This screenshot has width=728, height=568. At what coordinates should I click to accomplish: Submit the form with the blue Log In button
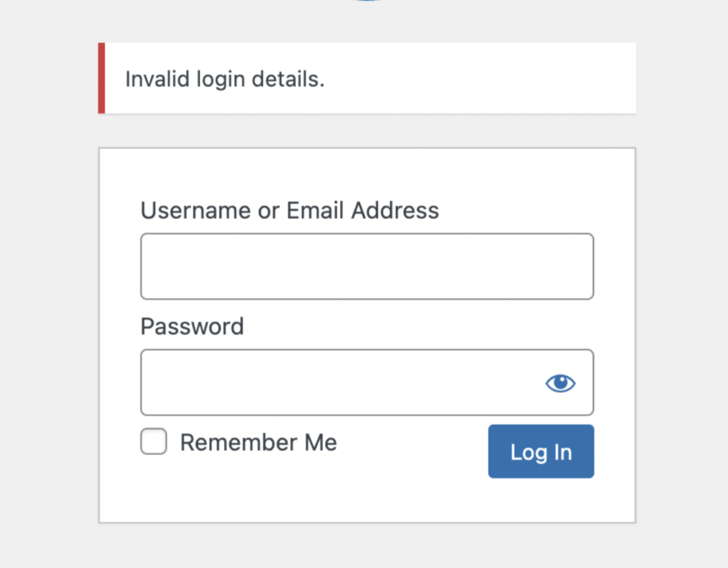pyautogui.click(x=541, y=451)
